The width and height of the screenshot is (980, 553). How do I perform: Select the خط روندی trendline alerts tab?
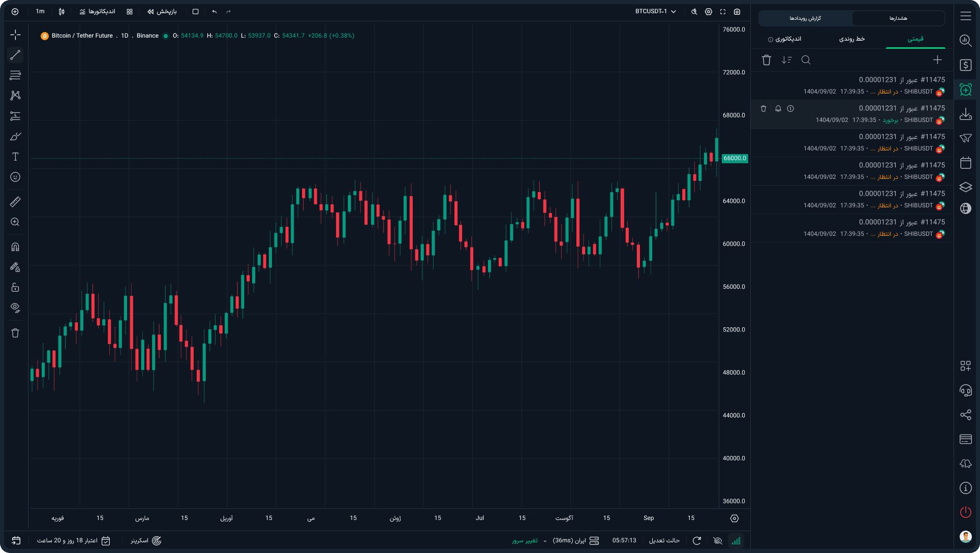(x=852, y=39)
